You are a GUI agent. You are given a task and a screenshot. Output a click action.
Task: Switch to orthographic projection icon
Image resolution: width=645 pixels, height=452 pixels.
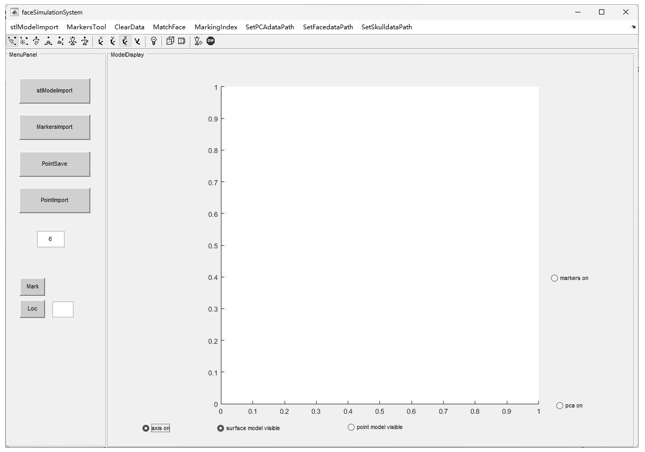170,41
